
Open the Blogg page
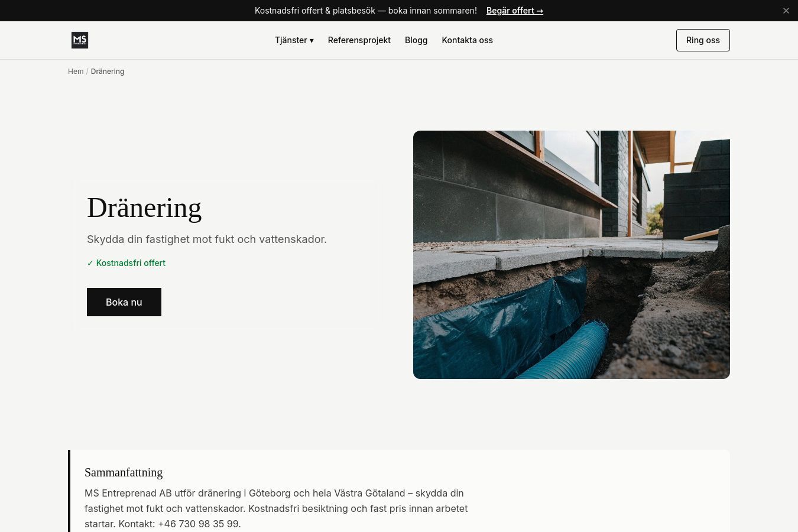coord(416,40)
